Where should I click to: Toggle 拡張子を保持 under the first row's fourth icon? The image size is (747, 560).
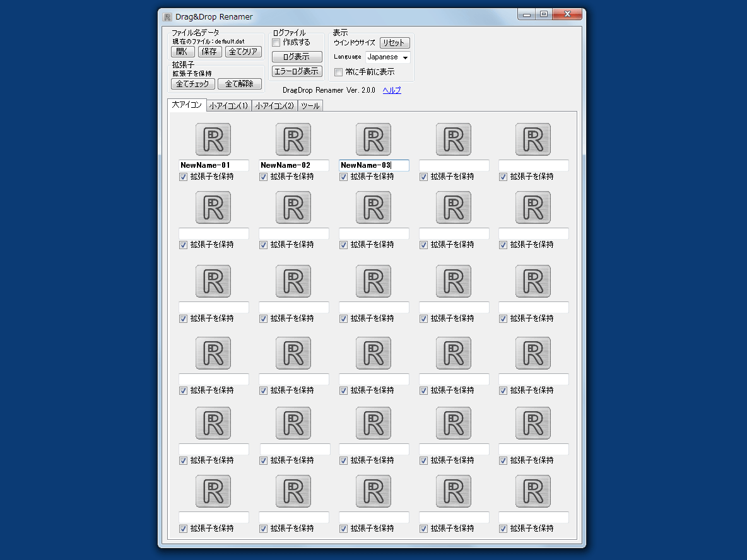423,177
